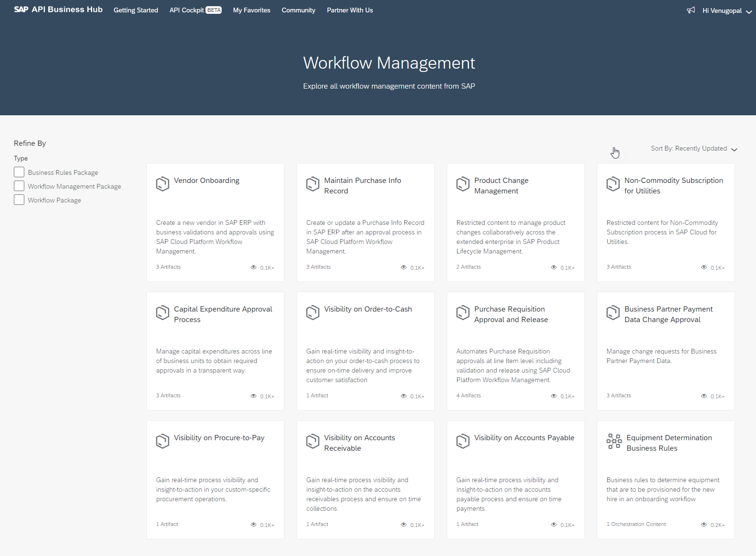Click '3 Artifacts' on Vendor Onboarding card

pos(168,267)
